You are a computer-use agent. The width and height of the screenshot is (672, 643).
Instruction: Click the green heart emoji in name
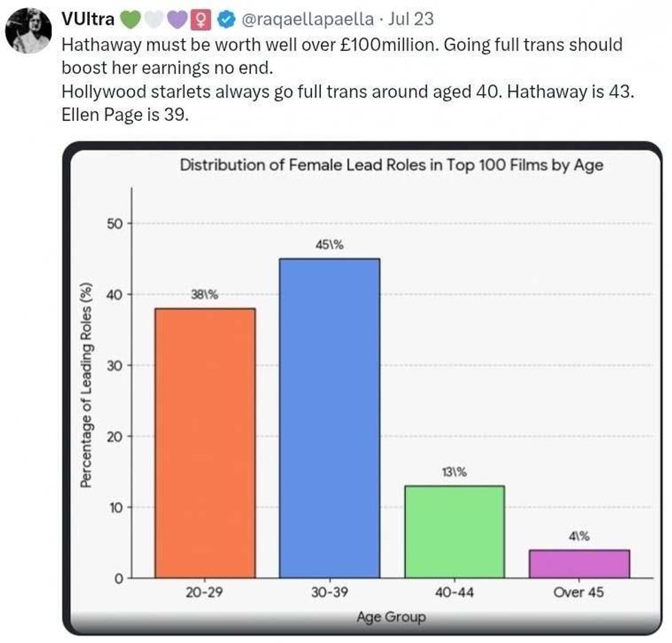point(130,20)
